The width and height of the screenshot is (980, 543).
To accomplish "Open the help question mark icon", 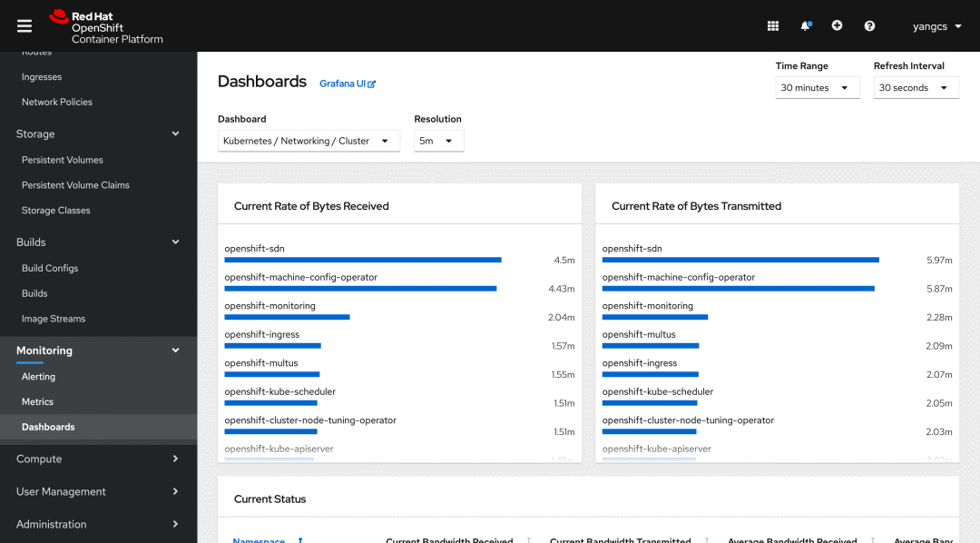I will point(869,25).
